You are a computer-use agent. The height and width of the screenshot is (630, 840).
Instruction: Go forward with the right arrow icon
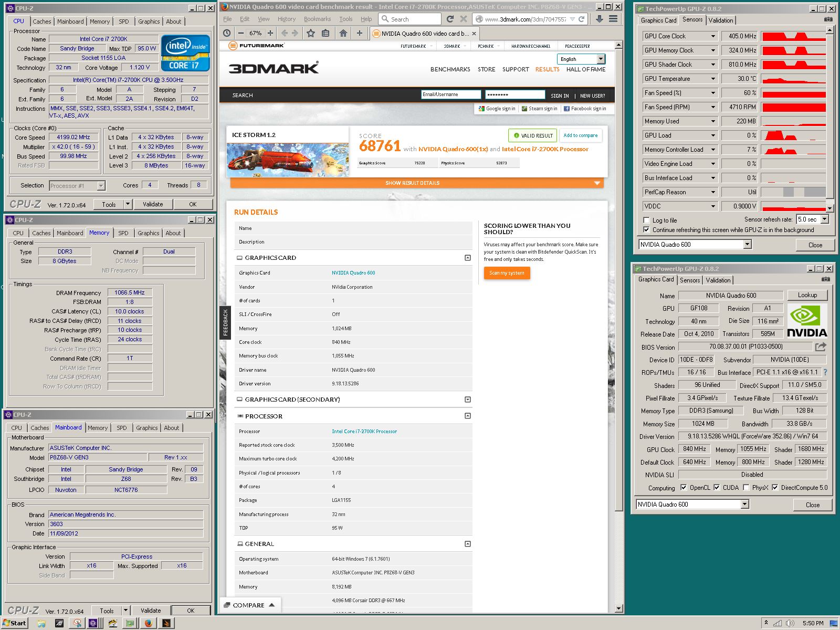point(295,33)
